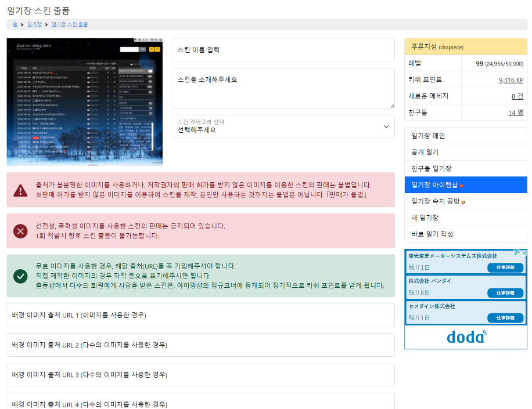Click the 배경 이미지 출처 URL 1 field
The image size is (532, 409).
[200, 315]
